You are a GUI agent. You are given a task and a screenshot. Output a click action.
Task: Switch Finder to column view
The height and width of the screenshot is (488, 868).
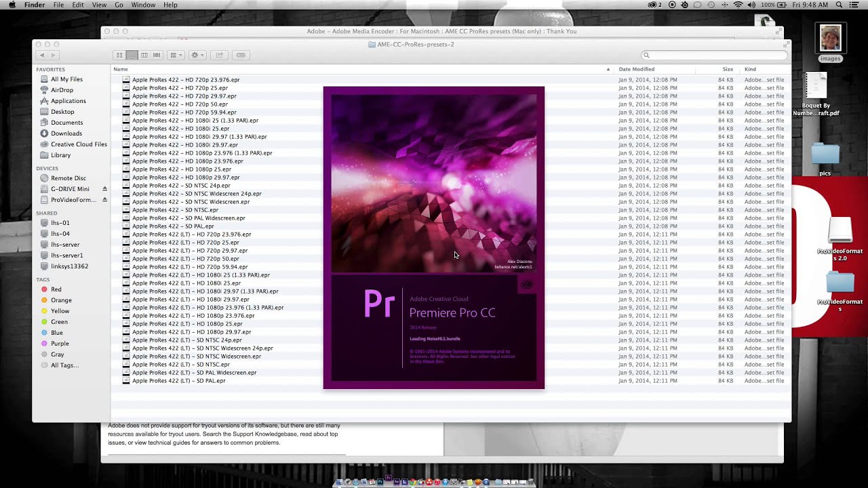(x=144, y=55)
